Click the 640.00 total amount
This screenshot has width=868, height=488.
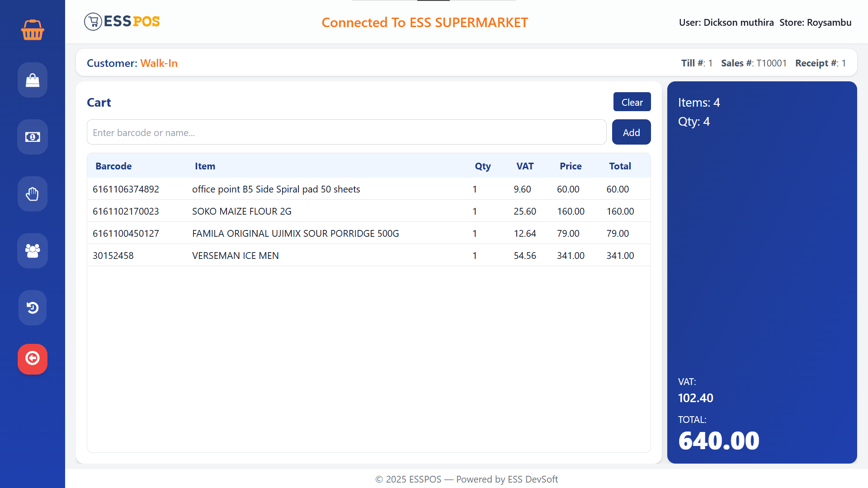[x=719, y=441]
